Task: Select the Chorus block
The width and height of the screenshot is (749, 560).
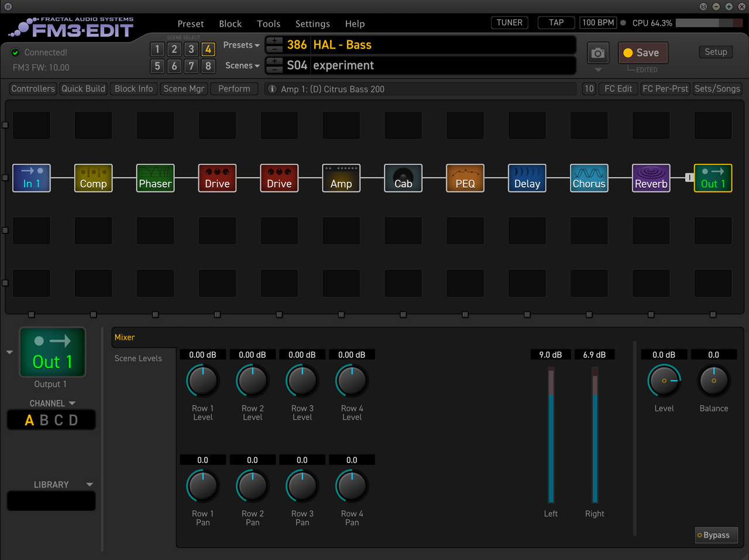Action: coord(589,178)
